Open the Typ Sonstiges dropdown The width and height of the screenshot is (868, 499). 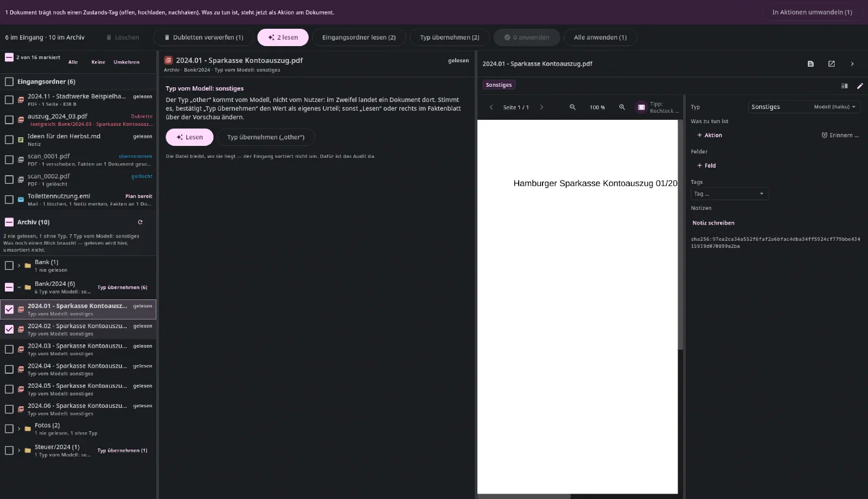[x=804, y=107]
